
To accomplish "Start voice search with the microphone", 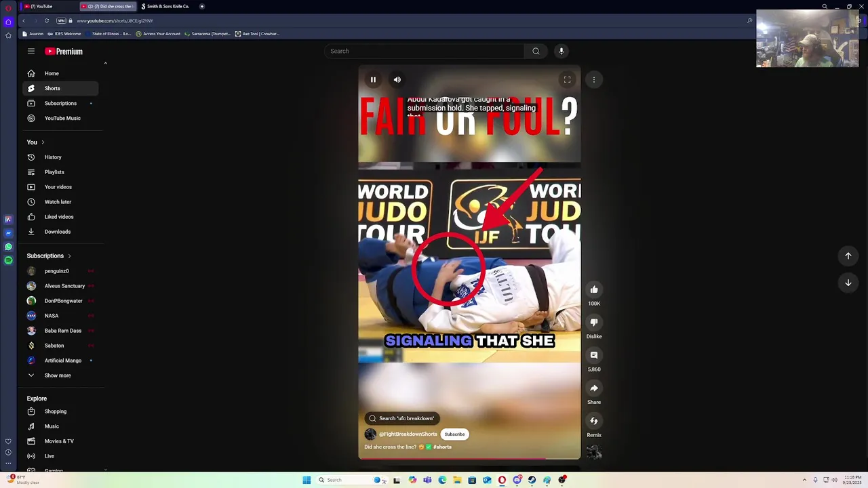I will 561,51.
